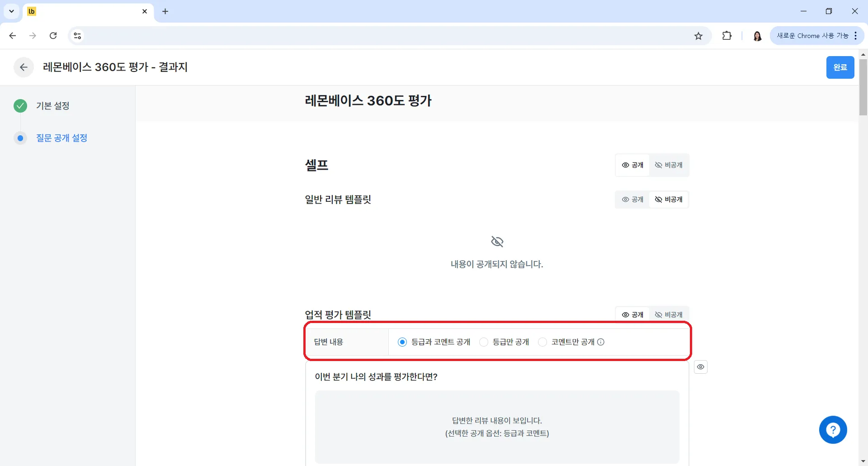Image resolution: width=868 pixels, height=466 pixels.
Task: View site information icon in address bar
Action: [x=77, y=36]
